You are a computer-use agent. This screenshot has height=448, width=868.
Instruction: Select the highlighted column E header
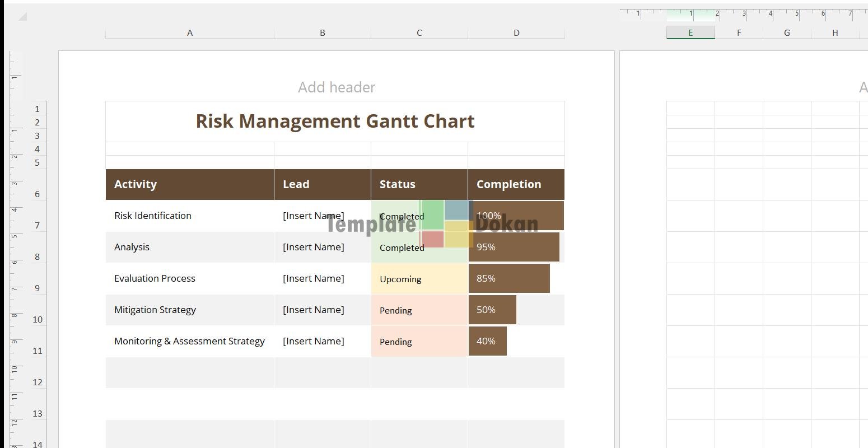tap(690, 33)
